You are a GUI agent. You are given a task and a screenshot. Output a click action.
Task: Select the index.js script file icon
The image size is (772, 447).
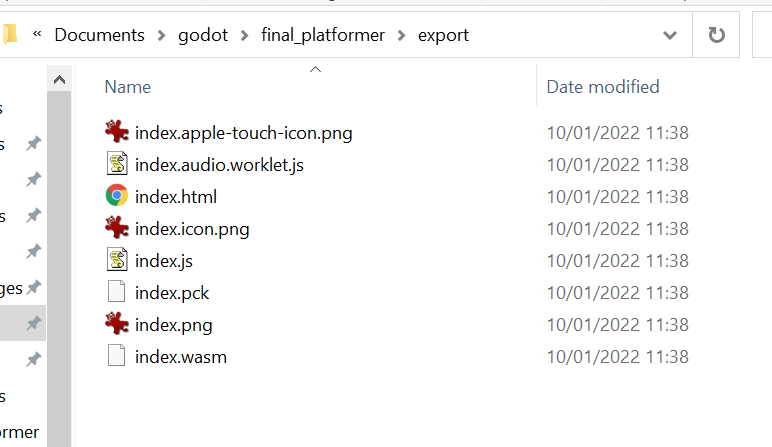click(117, 260)
